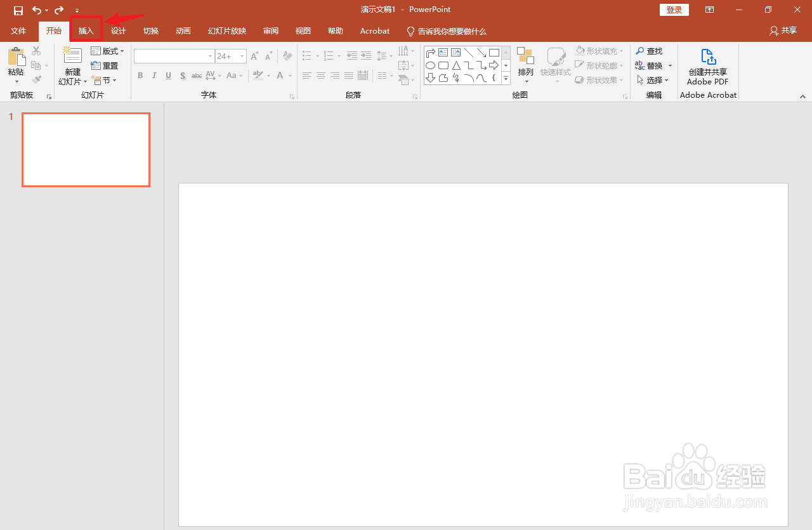
Task: Toggle strikethrough formatting
Action: 197,76
